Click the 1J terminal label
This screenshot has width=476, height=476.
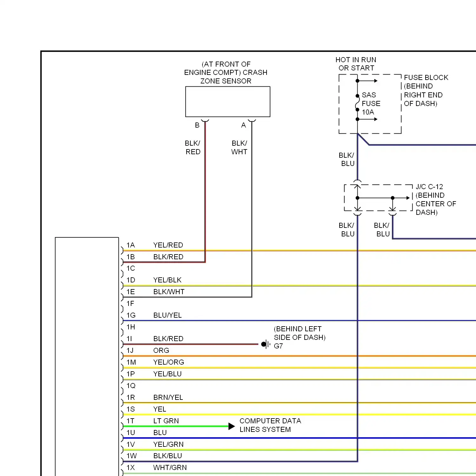[130, 351]
